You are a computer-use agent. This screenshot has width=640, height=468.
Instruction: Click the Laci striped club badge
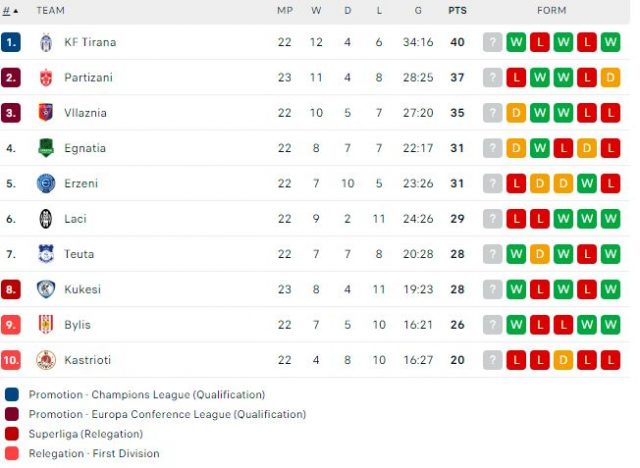pos(46,219)
